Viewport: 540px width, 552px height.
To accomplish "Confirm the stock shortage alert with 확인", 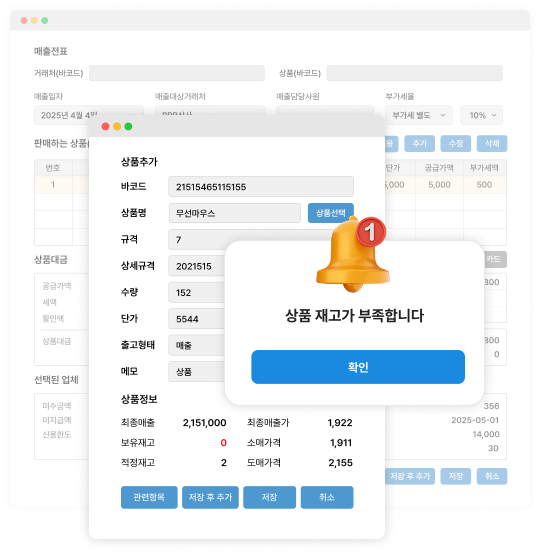I will (x=358, y=366).
